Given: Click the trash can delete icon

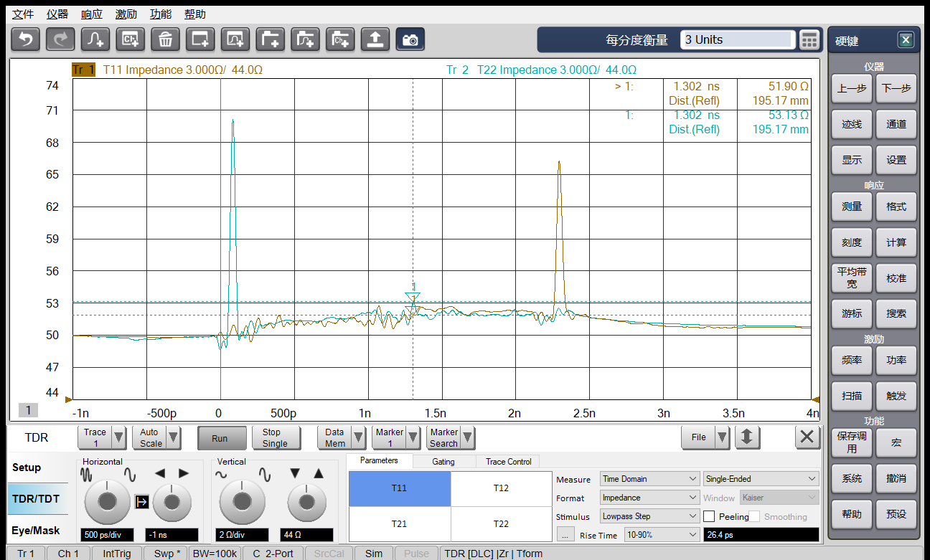Looking at the screenshot, I should pos(165,39).
